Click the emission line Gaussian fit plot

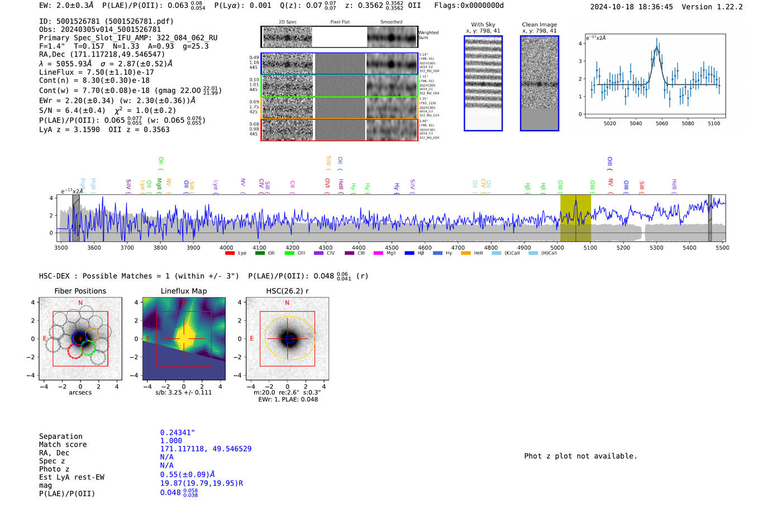pyautogui.click(x=655, y=76)
